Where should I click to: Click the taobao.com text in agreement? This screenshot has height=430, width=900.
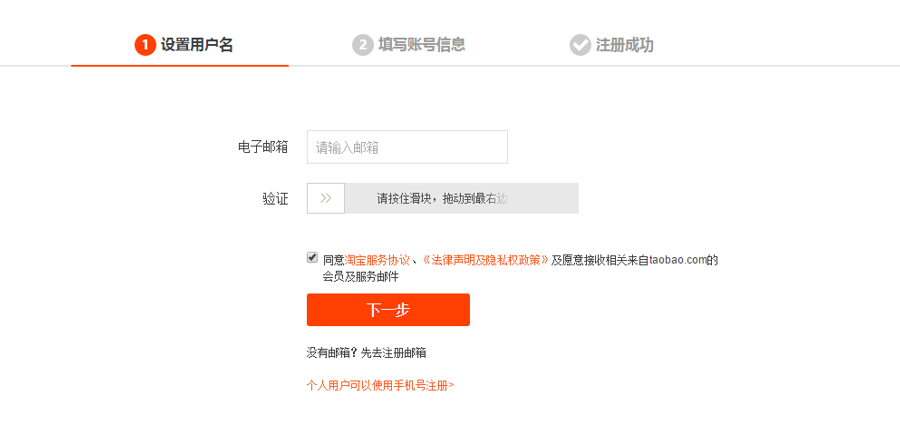pyautogui.click(x=677, y=260)
